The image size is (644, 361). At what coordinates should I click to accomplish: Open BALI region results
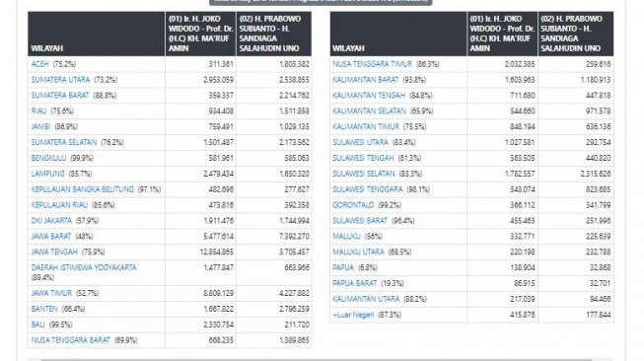tap(37, 325)
